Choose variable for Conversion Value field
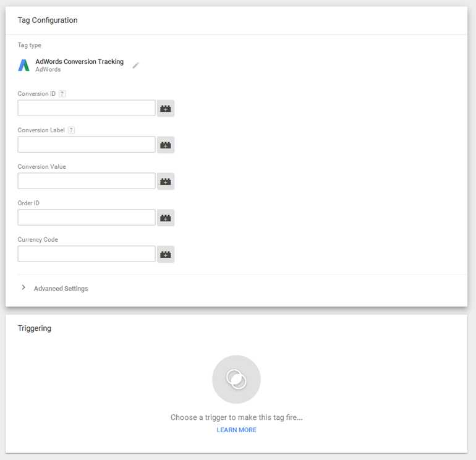 166,181
